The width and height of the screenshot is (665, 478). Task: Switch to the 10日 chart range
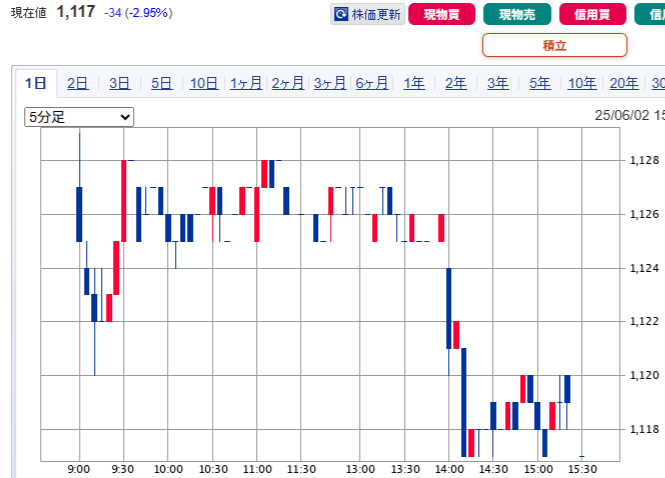(204, 83)
